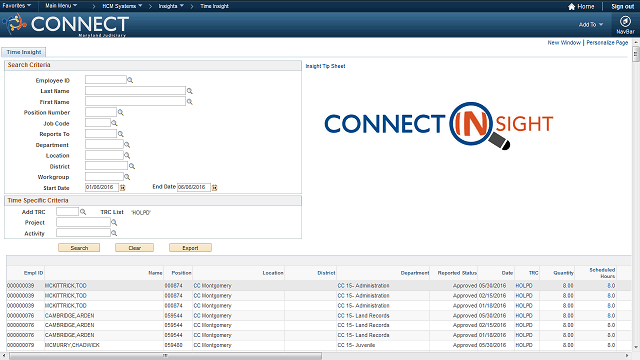Viewport: 640px width, 360px height.
Task: Focus the Job Code input field
Action: tap(98, 123)
